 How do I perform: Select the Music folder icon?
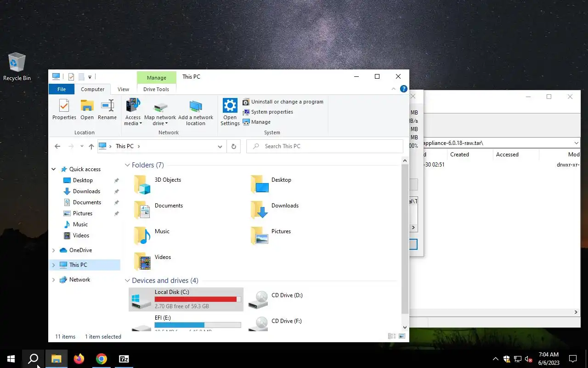142,236
